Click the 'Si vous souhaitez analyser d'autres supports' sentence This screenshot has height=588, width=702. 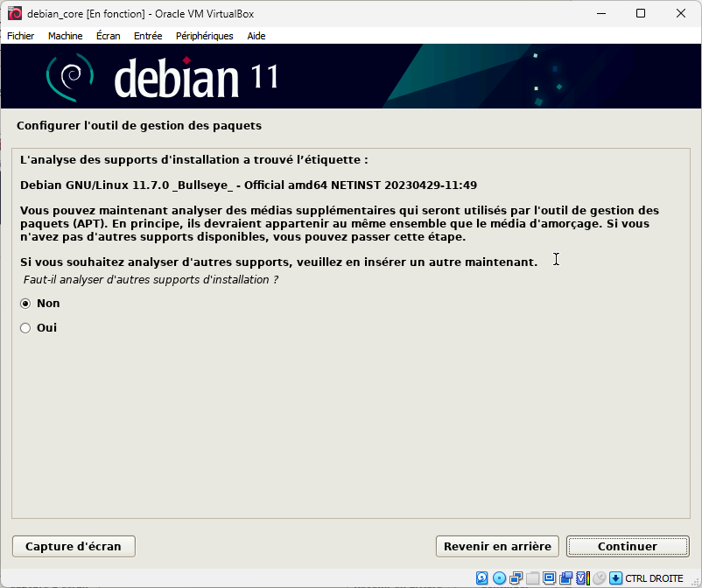pyautogui.click(x=279, y=262)
